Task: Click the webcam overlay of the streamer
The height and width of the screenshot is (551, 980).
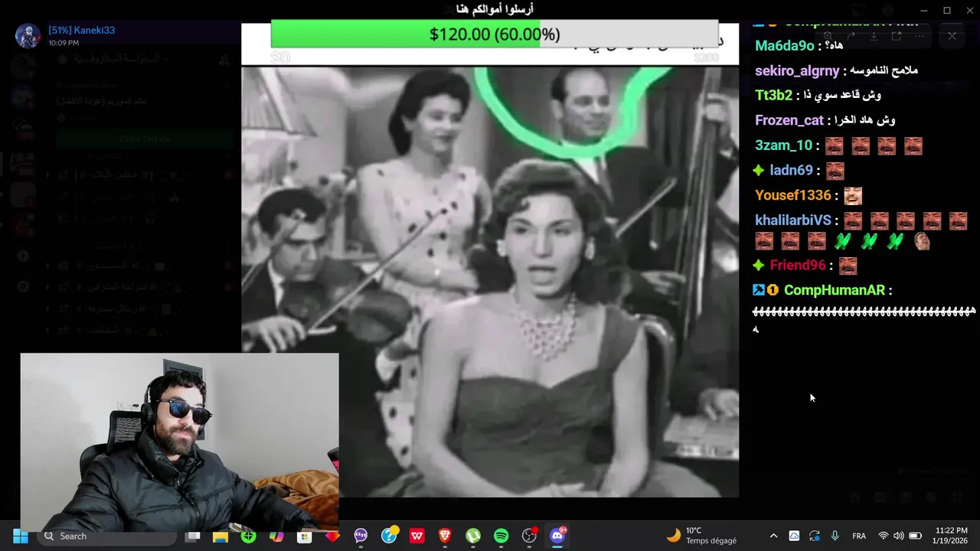Action: pos(179,442)
